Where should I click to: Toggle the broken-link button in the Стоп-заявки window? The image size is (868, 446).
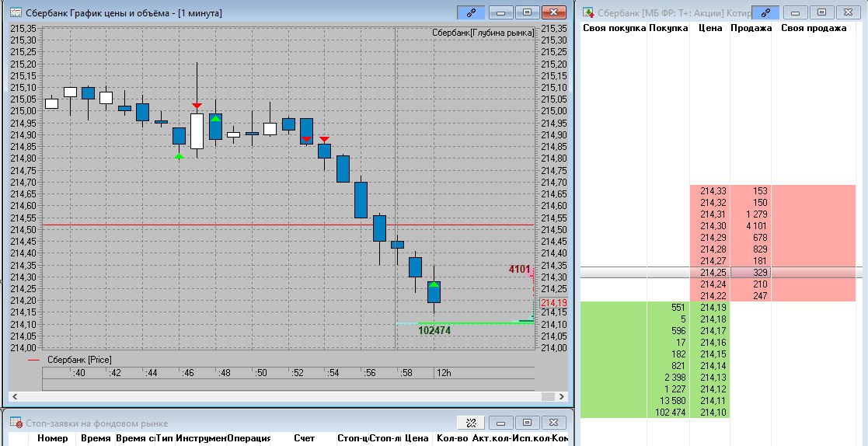click(x=471, y=423)
